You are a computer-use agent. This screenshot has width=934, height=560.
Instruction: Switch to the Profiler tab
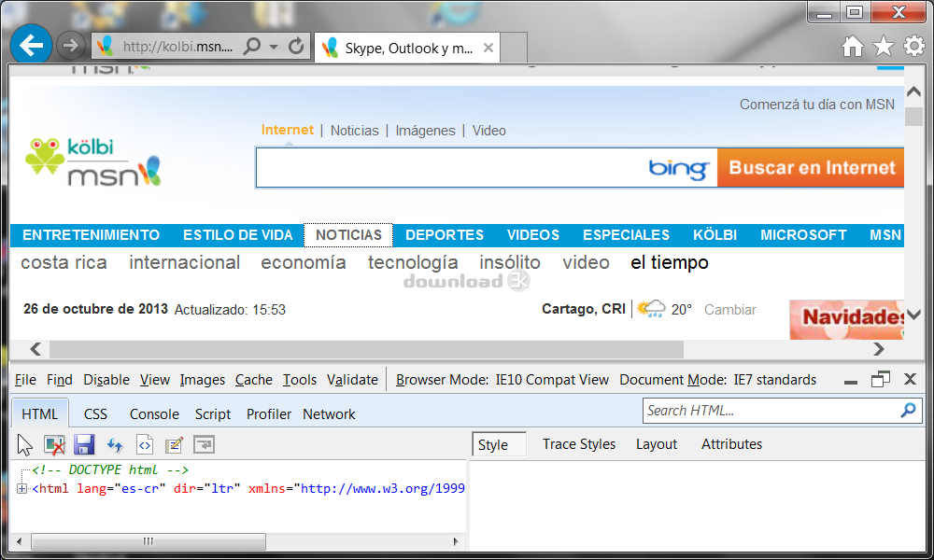click(269, 414)
